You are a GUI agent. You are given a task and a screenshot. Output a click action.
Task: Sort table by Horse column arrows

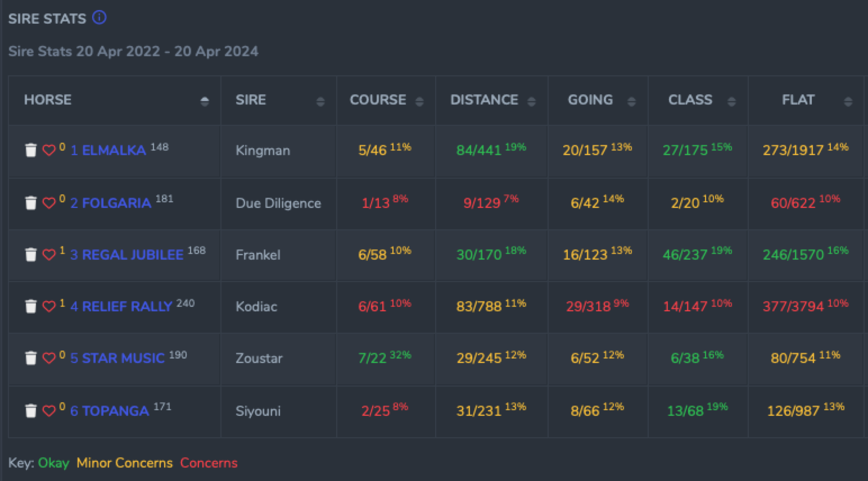(x=205, y=101)
